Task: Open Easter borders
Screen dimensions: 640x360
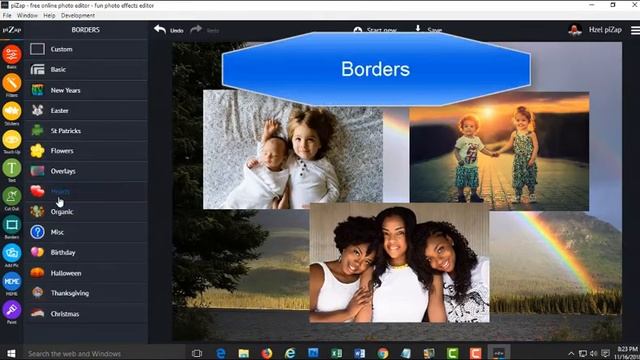Action: tap(86, 110)
